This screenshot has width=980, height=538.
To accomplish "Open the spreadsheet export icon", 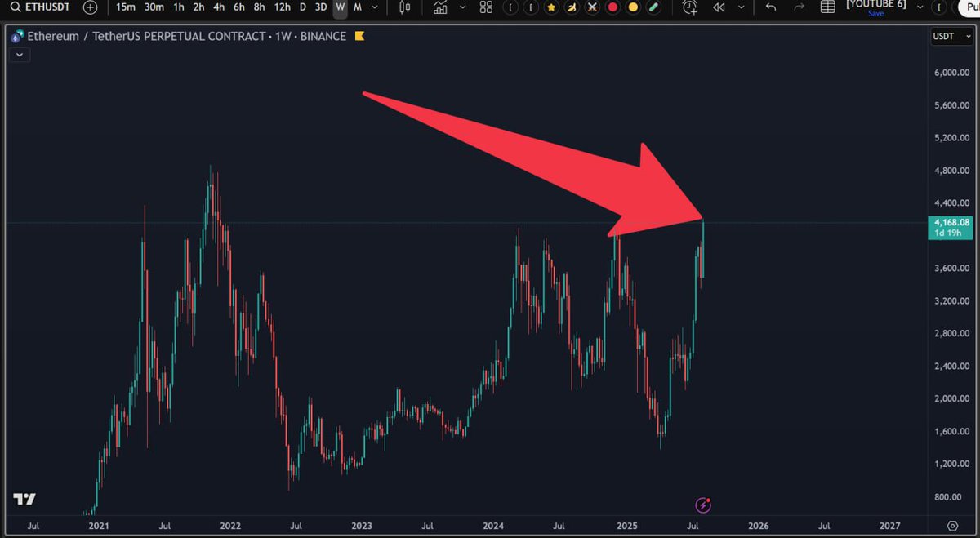I will coord(826,8).
